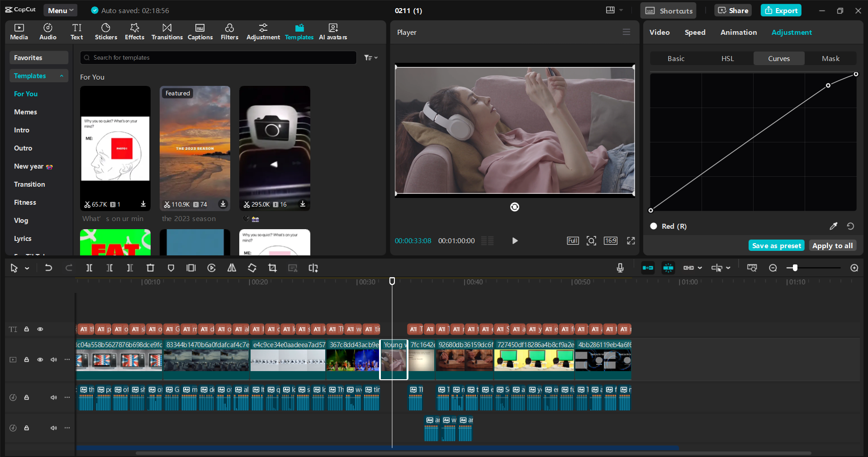868x457 pixels.
Task: Switch to the HSL tab
Action: point(727,58)
